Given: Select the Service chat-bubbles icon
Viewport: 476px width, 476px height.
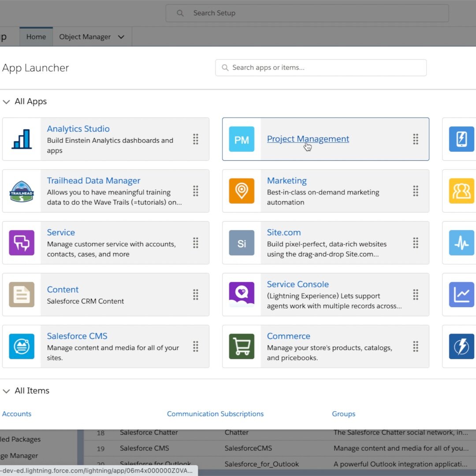Looking at the screenshot, I should 22,243.
